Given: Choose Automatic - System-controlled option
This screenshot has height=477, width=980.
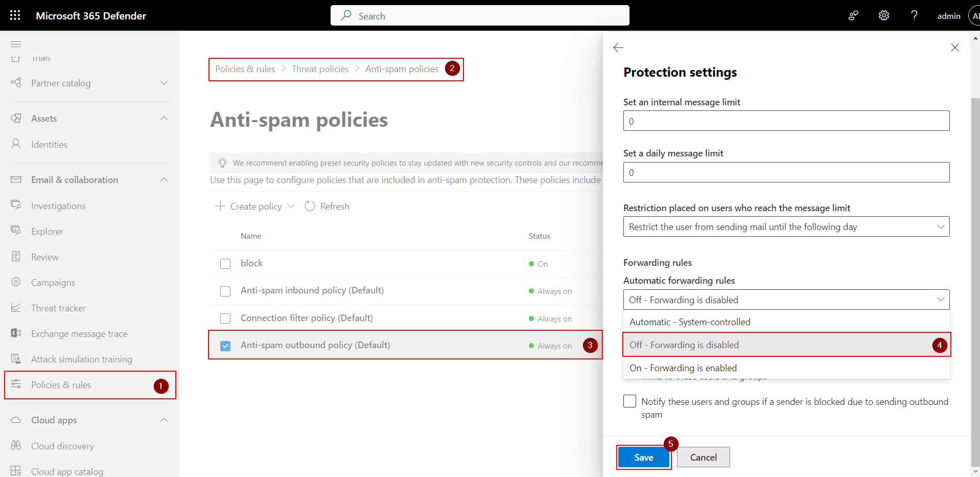Looking at the screenshot, I should click(690, 322).
